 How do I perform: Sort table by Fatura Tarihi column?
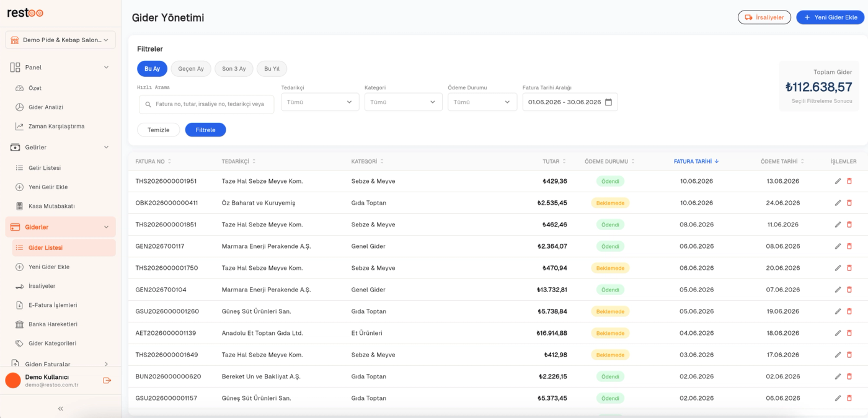696,161
